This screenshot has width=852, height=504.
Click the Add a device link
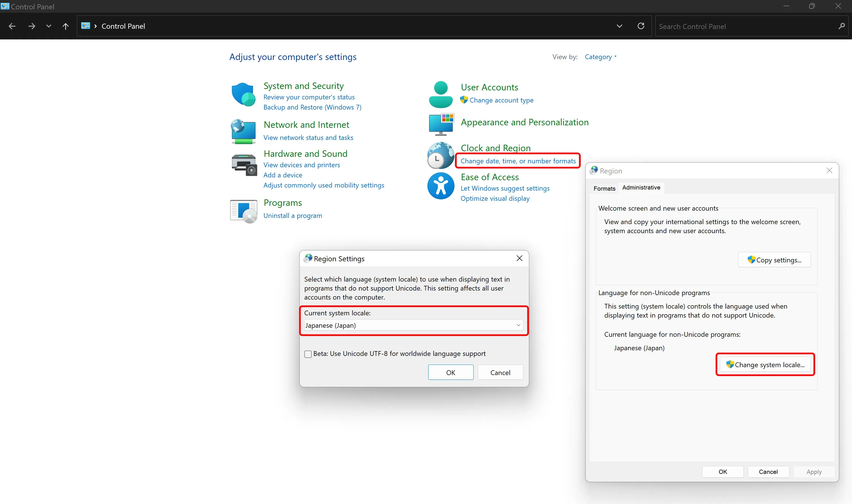click(x=282, y=175)
